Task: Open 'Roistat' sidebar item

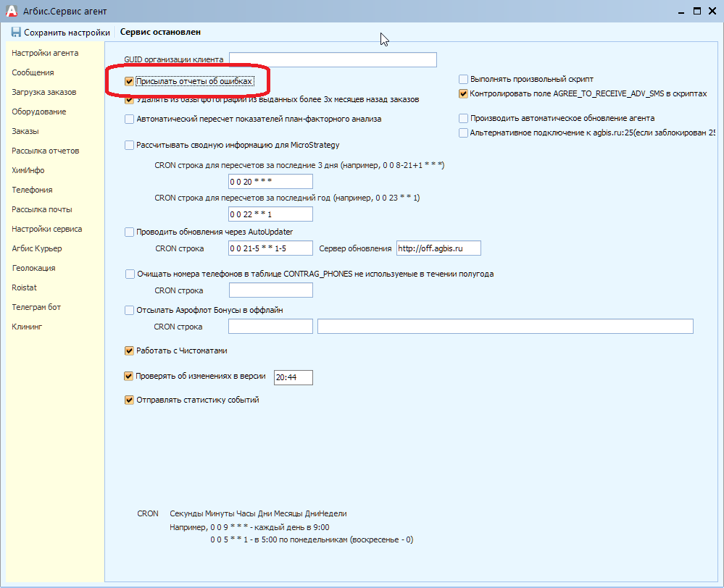Action: click(24, 287)
